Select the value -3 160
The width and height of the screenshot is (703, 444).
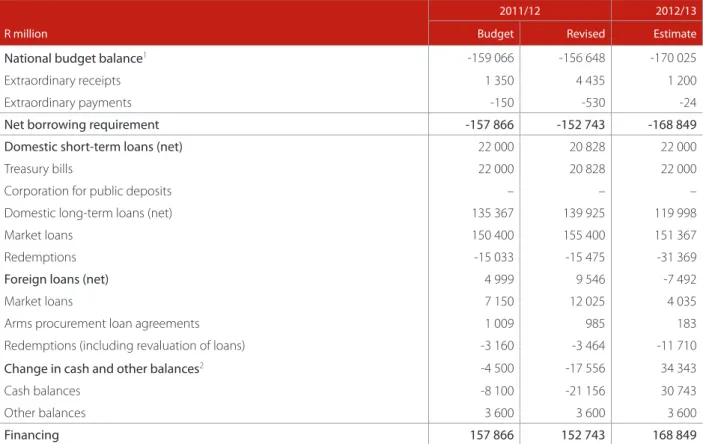tap(497, 346)
